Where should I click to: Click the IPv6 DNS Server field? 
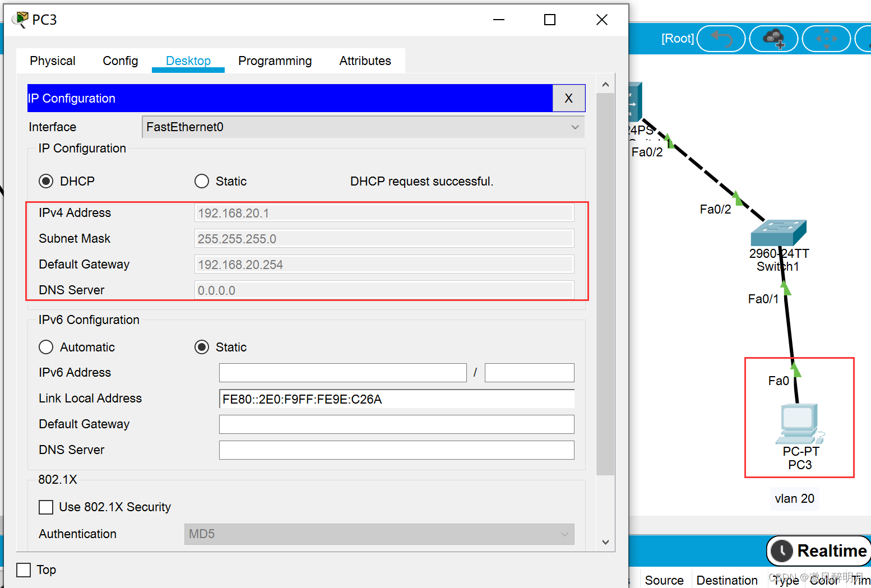[x=397, y=450]
